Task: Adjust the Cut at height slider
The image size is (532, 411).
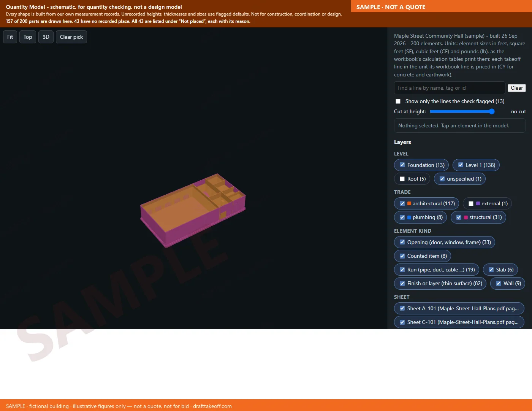Action: [x=462, y=111]
